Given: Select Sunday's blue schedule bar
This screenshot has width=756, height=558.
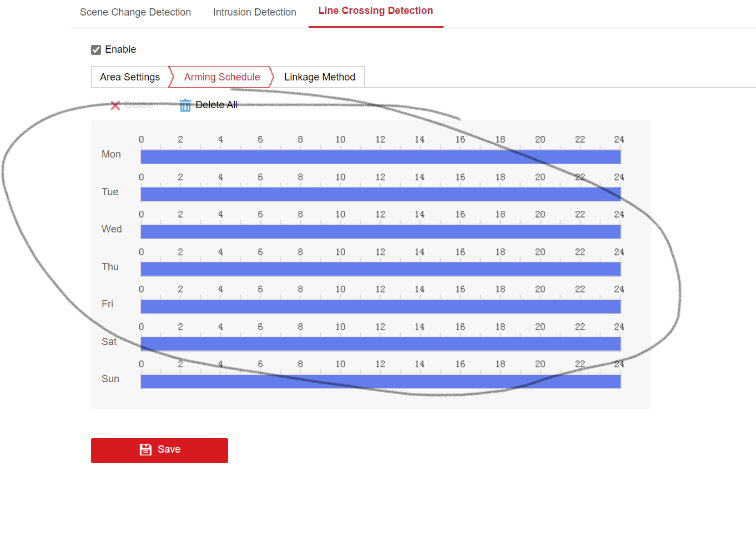Looking at the screenshot, I should 380,382.
